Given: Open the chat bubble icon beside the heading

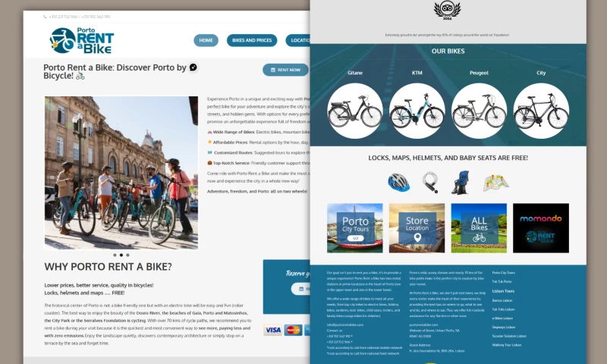Looking at the screenshot, I should (x=193, y=67).
